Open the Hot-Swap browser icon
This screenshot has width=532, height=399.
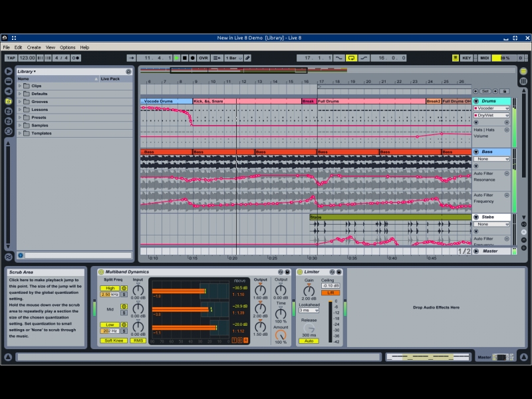click(x=9, y=131)
